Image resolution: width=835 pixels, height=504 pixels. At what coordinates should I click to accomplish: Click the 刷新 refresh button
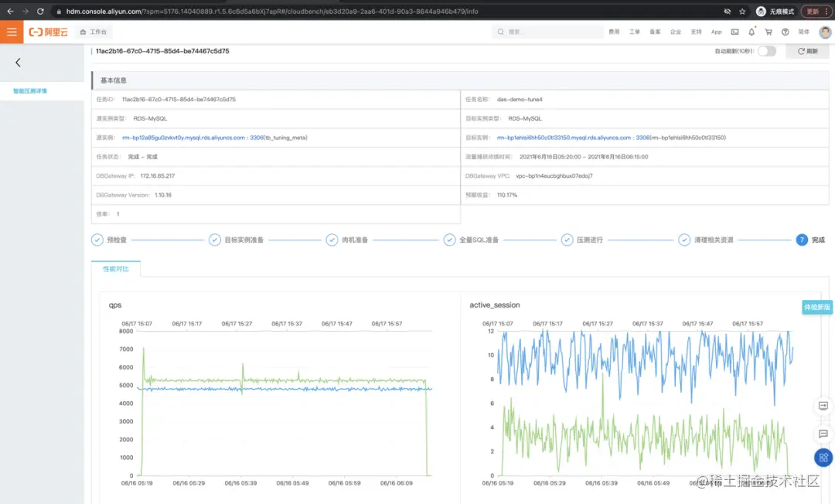807,51
